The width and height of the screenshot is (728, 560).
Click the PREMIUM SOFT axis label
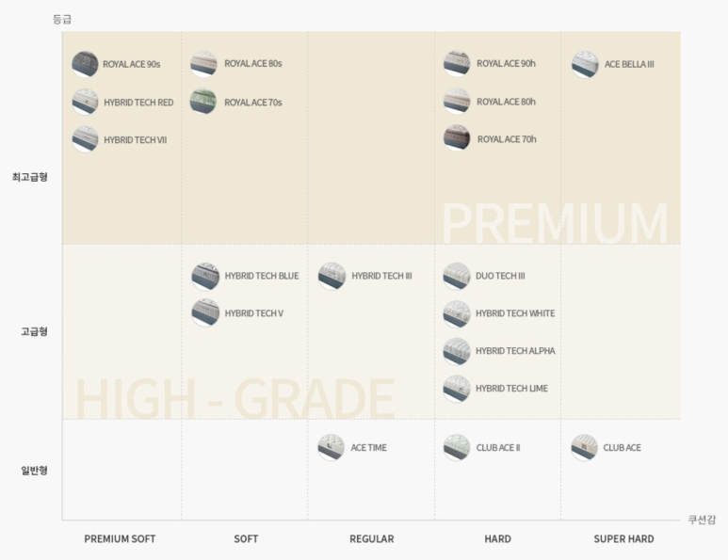click(x=120, y=539)
